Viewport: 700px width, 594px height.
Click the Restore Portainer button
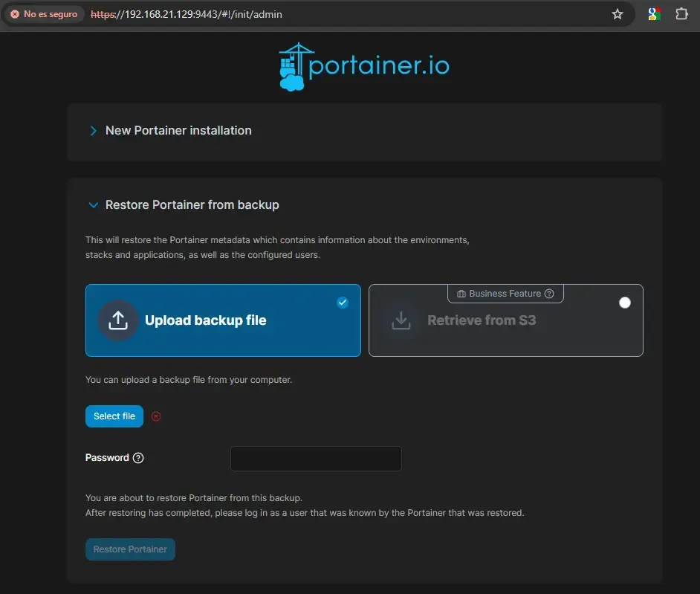(130, 549)
